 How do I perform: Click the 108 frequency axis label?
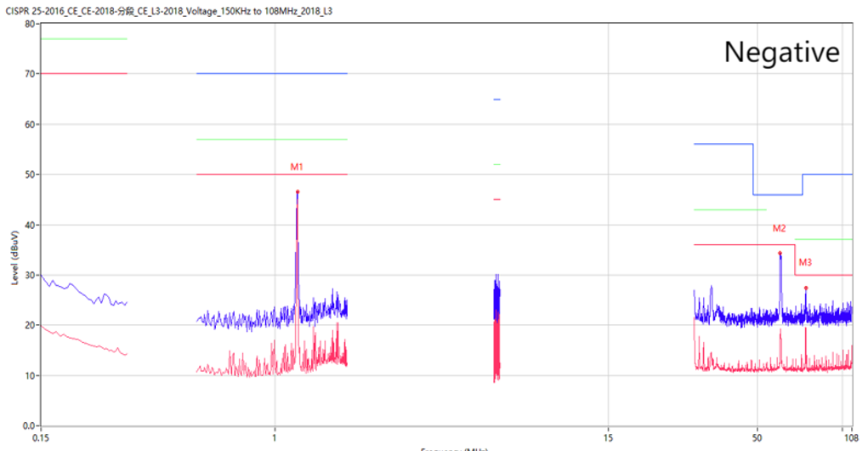tap(851, 437)
